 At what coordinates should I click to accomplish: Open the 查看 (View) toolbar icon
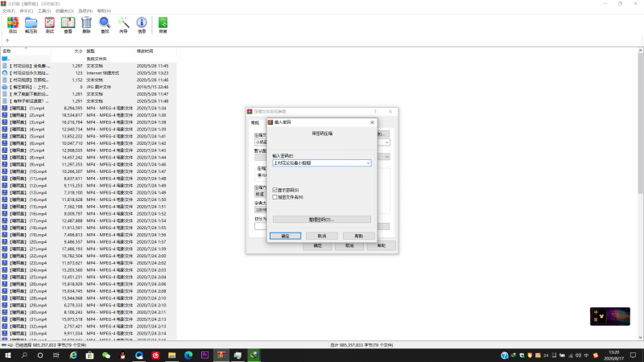pyautogui.click(x=68, y=24)
